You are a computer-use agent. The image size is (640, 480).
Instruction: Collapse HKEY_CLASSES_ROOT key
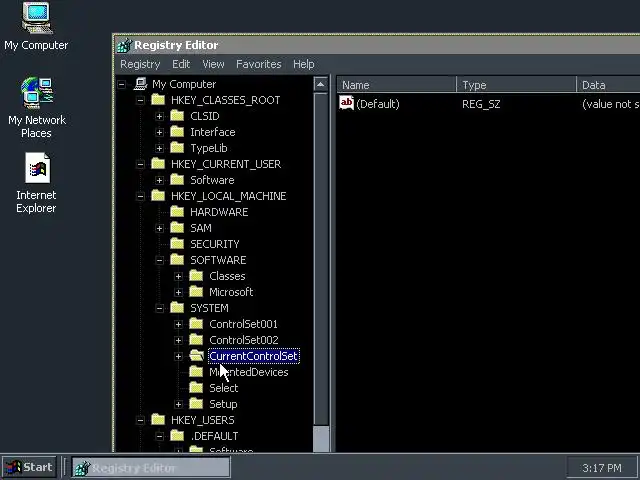pyautogui.click(x=140, y=100)
